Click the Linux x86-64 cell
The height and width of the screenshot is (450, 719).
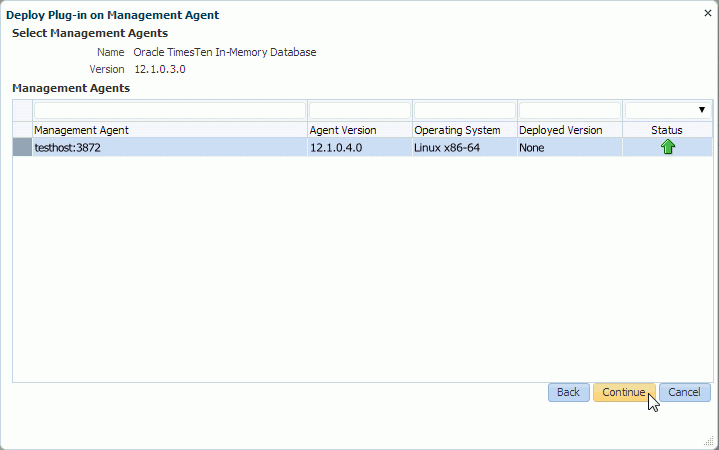[465, 148]
